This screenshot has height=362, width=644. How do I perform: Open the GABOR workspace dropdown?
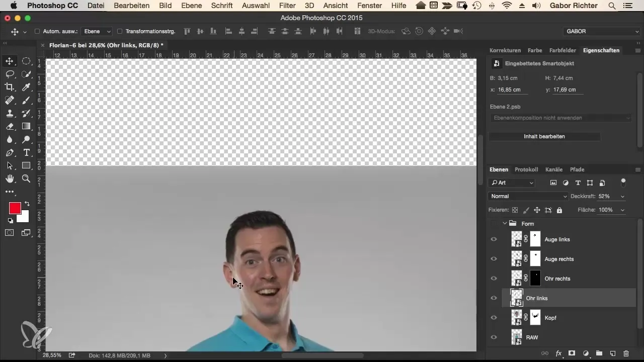[603, 31]
